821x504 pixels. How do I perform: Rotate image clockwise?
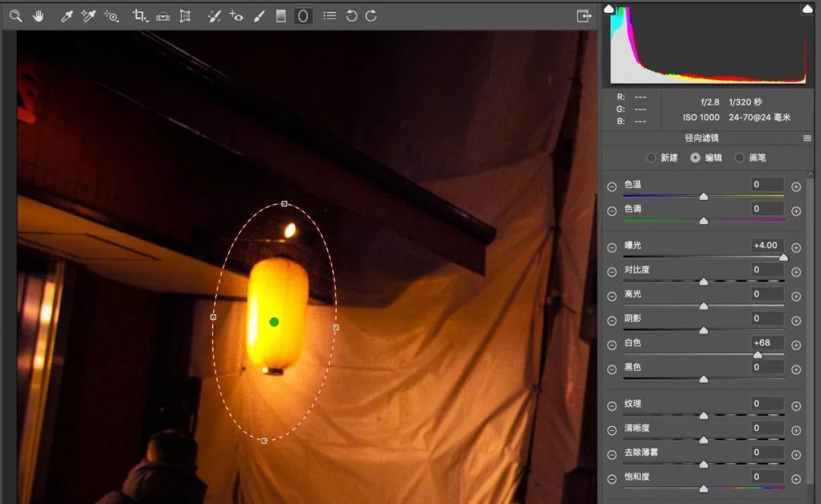click(371, 16)
